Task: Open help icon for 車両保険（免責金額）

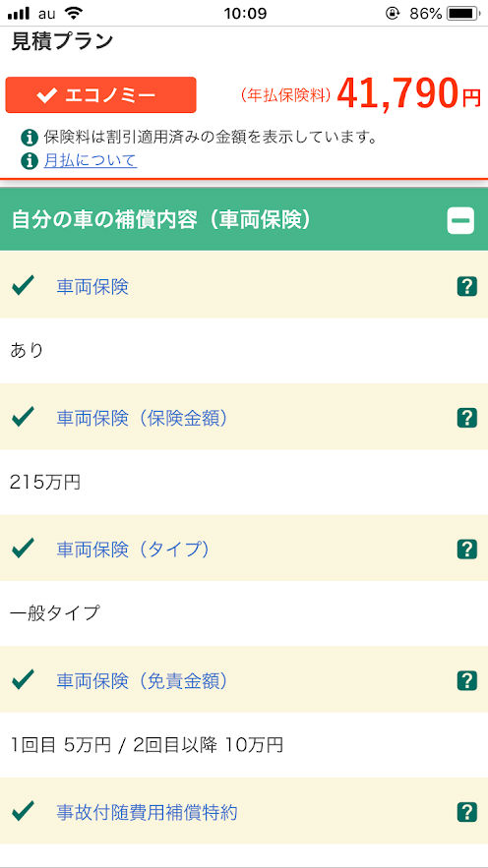Action: click(467, 680)
